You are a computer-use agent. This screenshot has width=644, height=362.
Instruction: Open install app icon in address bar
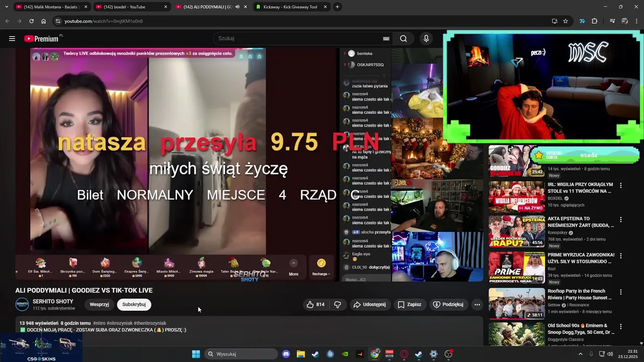tap(554, 21)
